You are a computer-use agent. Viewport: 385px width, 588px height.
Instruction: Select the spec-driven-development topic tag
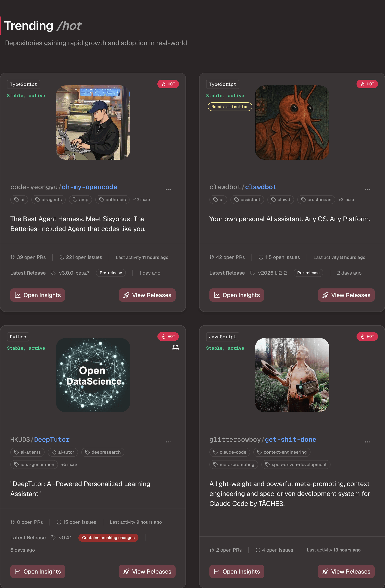[296, 464]
